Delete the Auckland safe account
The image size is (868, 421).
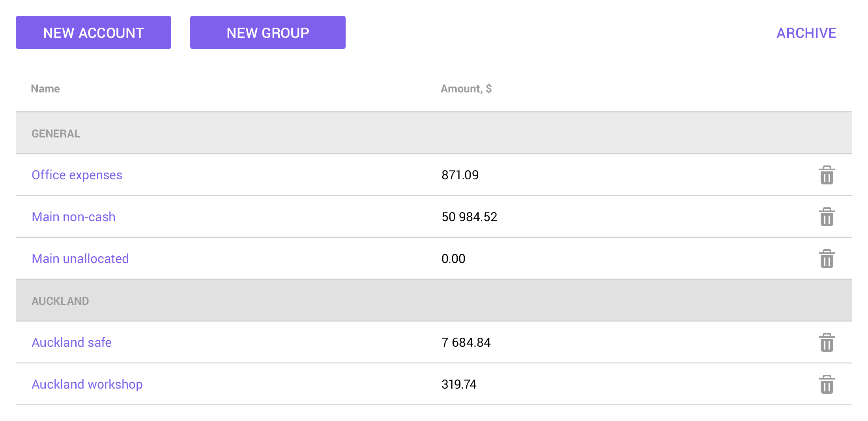pos(827,342)
